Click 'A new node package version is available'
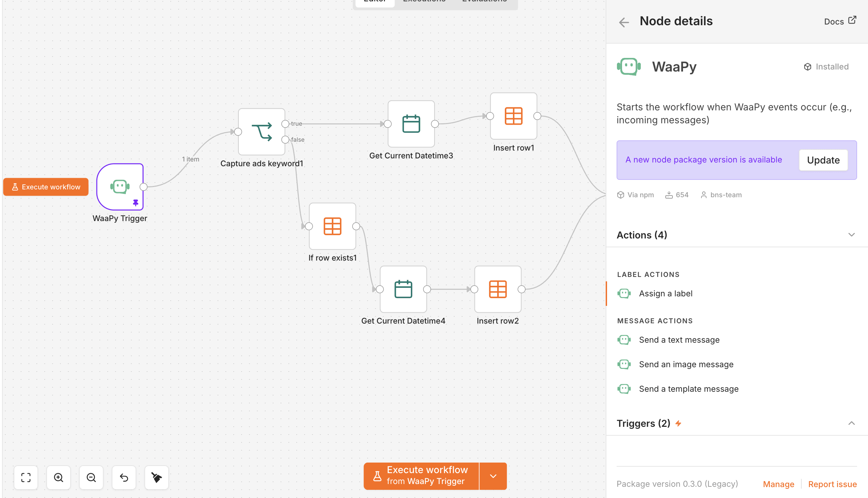868x498 pixels. tap(703, 160)
